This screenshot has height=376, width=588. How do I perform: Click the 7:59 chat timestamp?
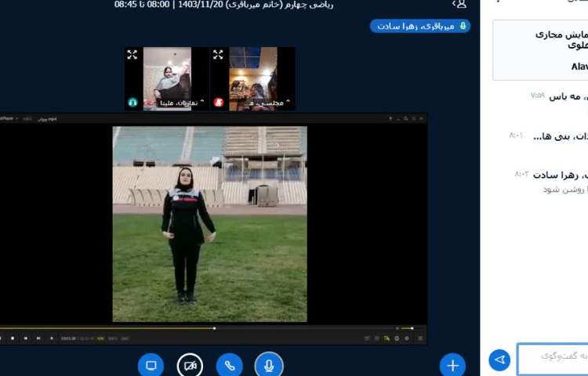coord(537,95)
